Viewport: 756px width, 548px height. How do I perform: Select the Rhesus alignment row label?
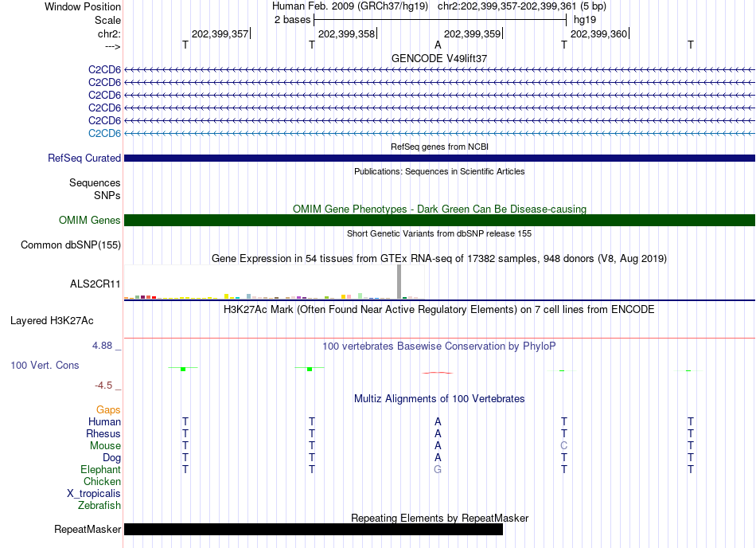[x=103, y=433]
